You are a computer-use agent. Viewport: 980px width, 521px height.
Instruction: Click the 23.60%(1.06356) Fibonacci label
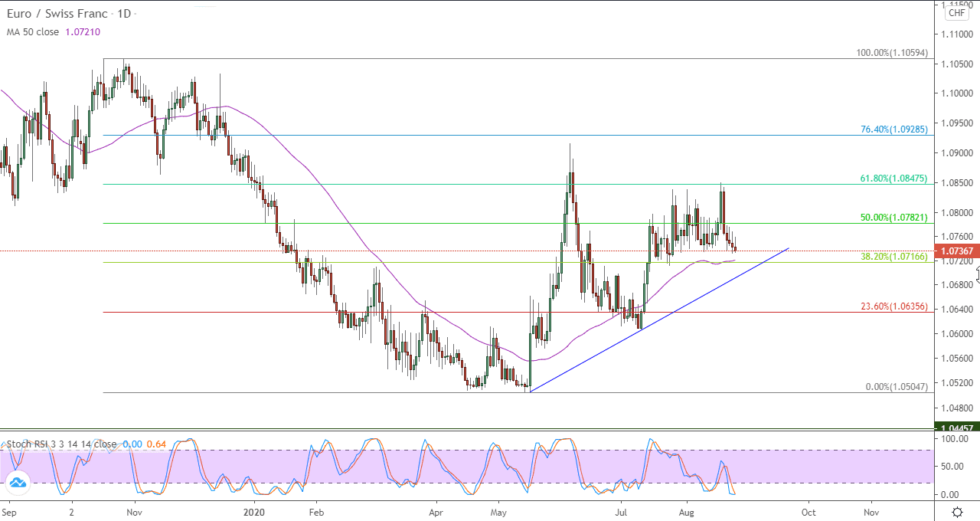tap(894, 306)
